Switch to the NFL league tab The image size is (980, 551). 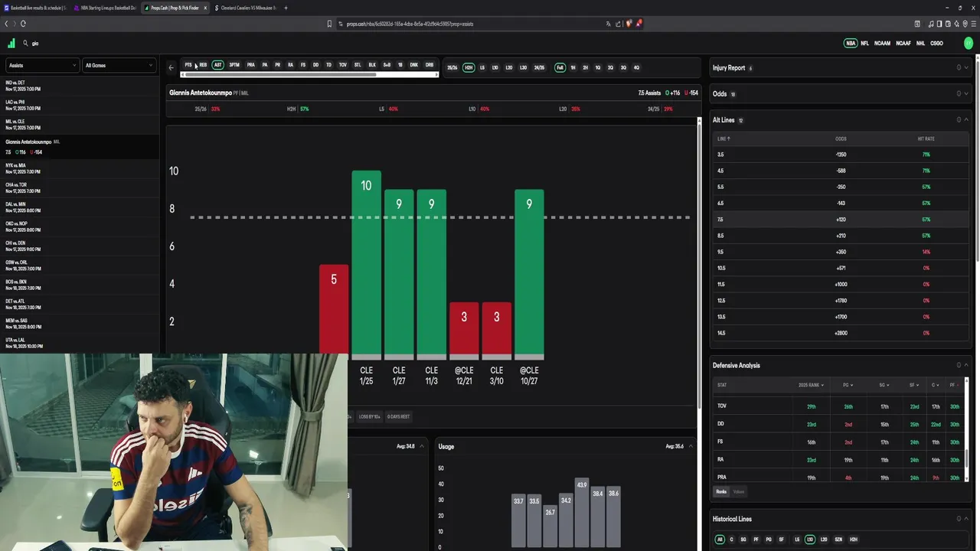pos(865,44)
